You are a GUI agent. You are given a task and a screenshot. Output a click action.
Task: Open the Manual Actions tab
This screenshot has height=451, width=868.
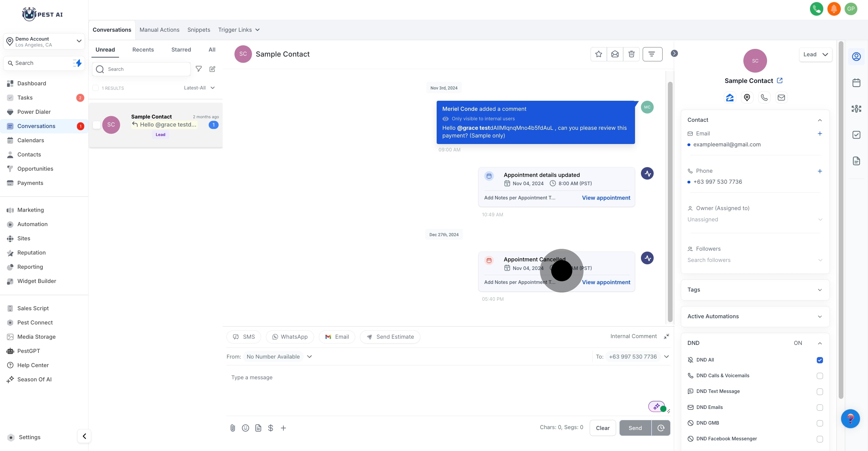click(159, 30)
